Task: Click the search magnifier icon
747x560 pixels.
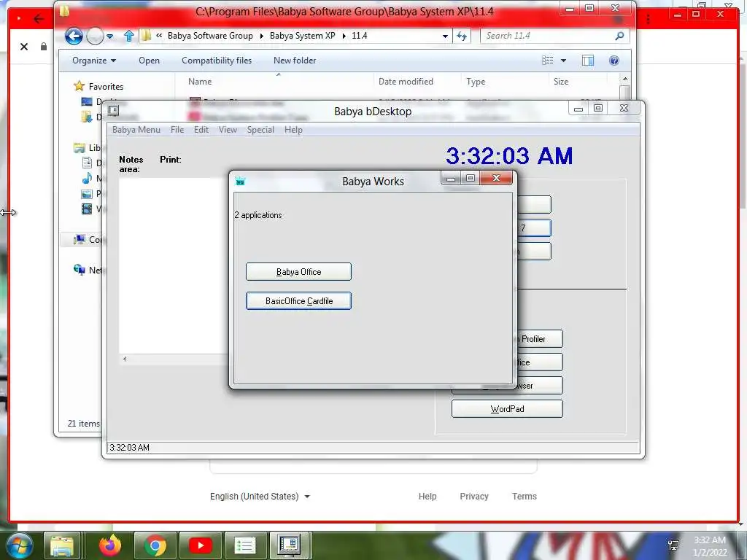Action: click(619, 36)
